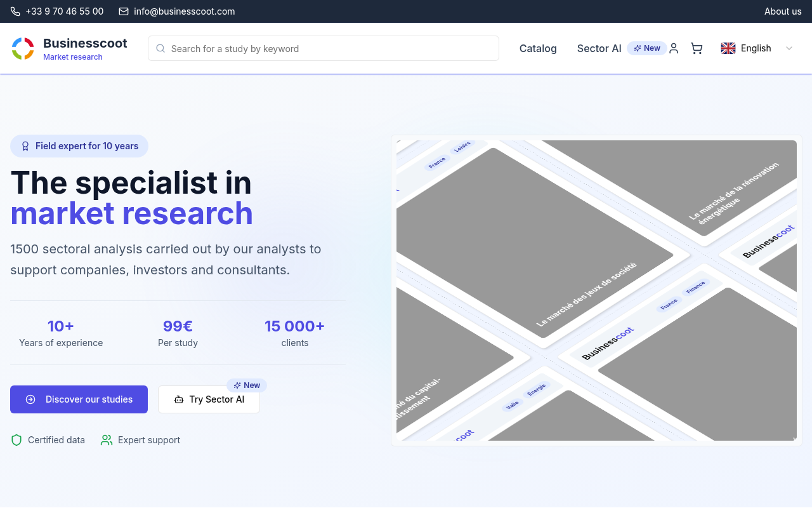
Task: Click the phone icon in top bar
Action: coord(15,11)
